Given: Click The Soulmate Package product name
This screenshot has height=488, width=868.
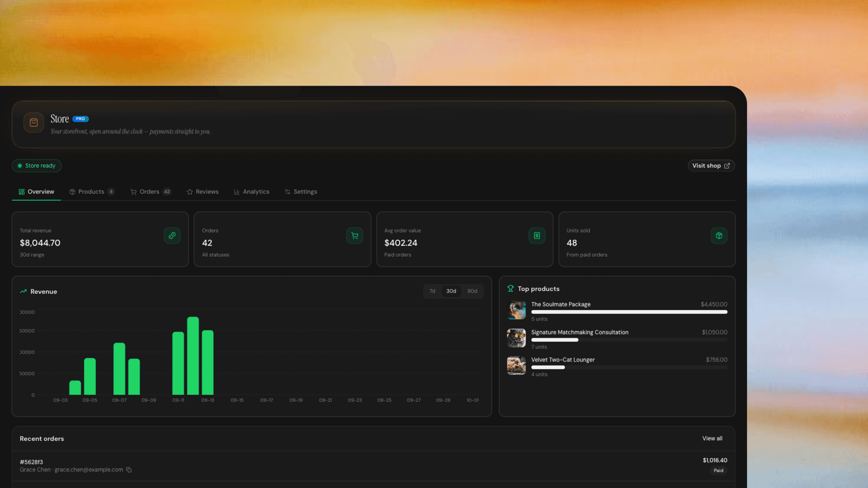Looking at the screenshot, I should pos(561,305).
